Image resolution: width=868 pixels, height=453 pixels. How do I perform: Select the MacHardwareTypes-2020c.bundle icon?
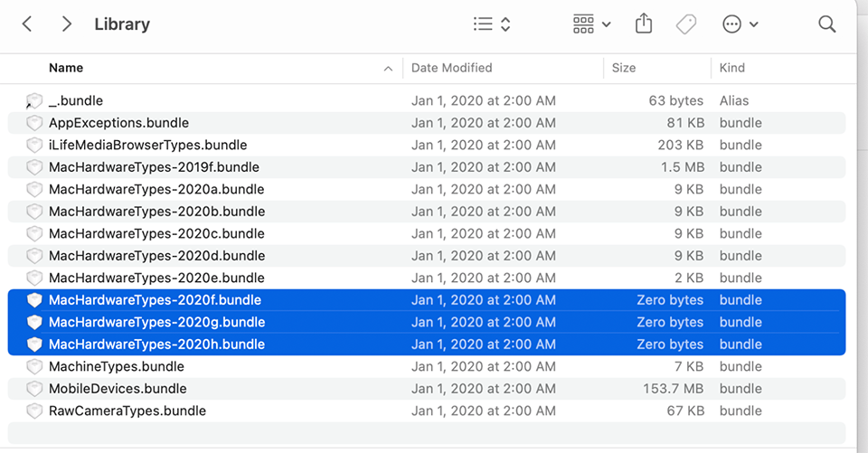click(x=34, y=233)
